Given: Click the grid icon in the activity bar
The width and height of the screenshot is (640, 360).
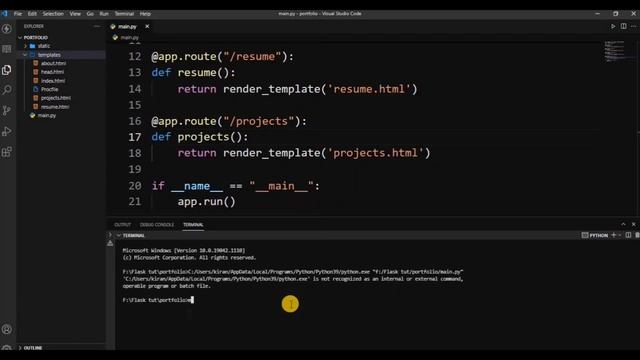Looking at the screenshot, I should click(7, 49).
